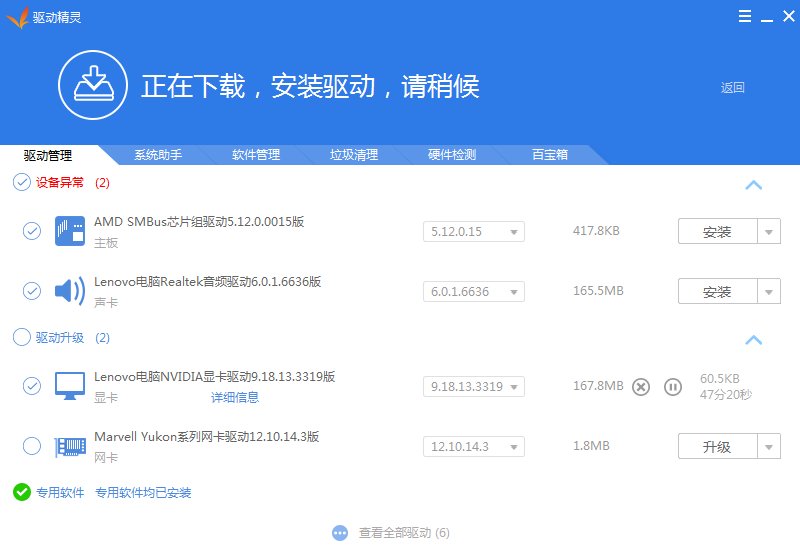Pause the NVIDIA driver download
This screenshot has width=800, height=560.
673,387
